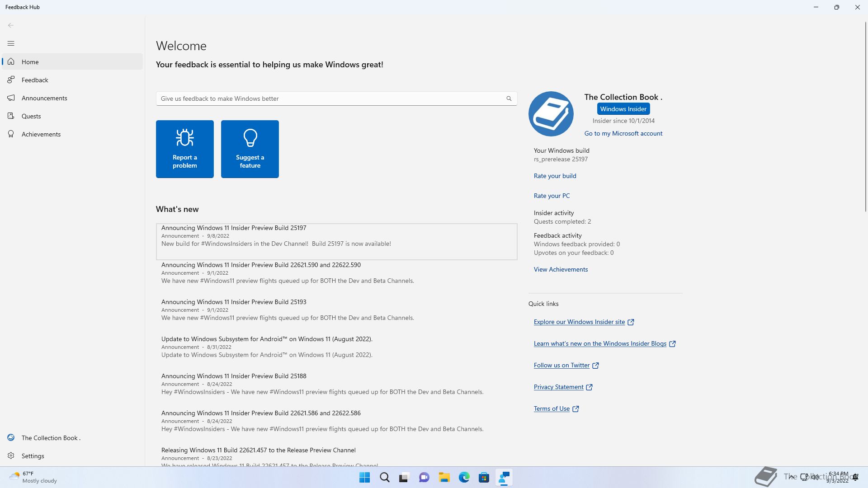Launch Microsoft Edge from taskbar
868x488 pixels.
click(x=464, y=478)
